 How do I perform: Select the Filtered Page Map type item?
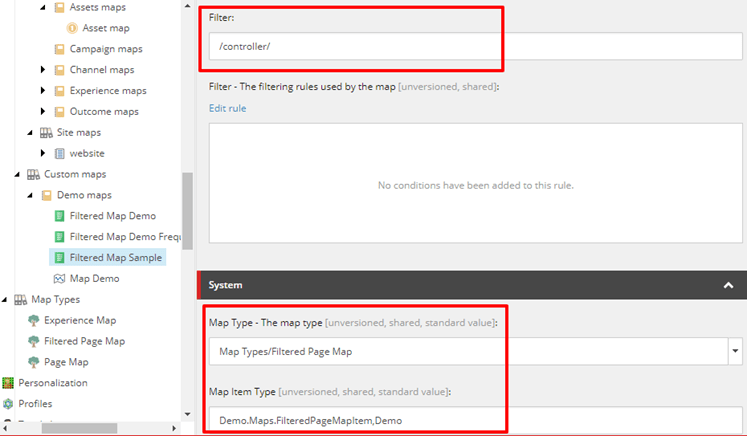pos(84,341)
